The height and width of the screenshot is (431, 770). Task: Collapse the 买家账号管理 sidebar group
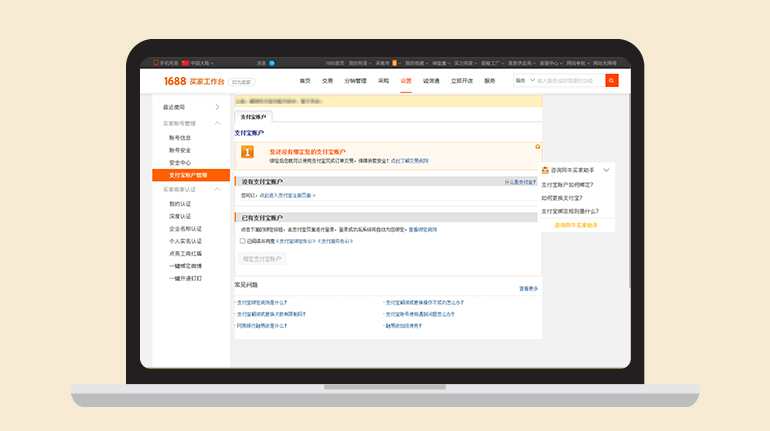[x=217, y=123]
